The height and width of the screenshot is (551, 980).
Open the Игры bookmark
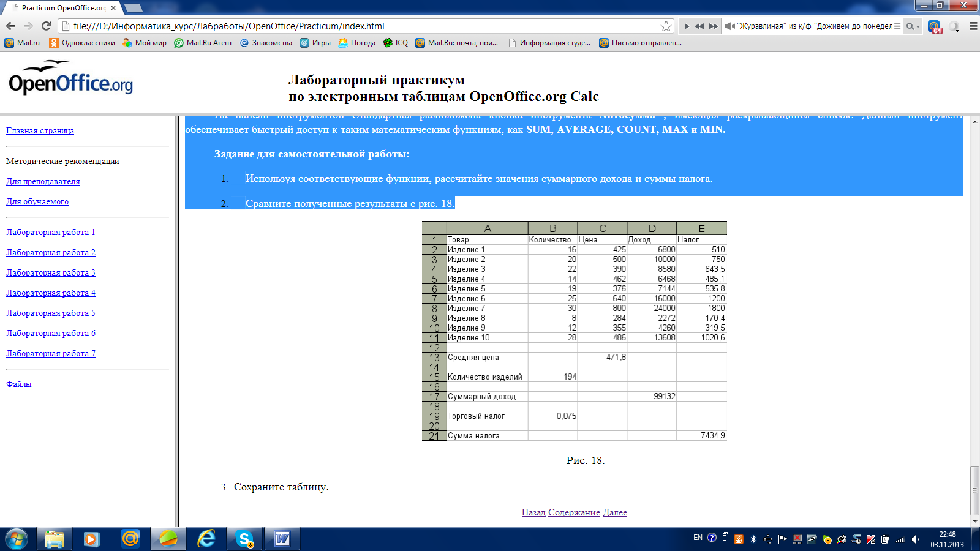click(315, 43)
